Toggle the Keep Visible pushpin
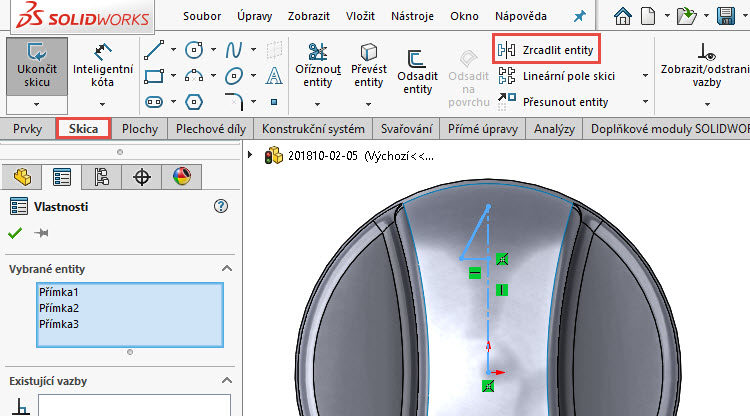750x416 pixels. tap(41, 233)
